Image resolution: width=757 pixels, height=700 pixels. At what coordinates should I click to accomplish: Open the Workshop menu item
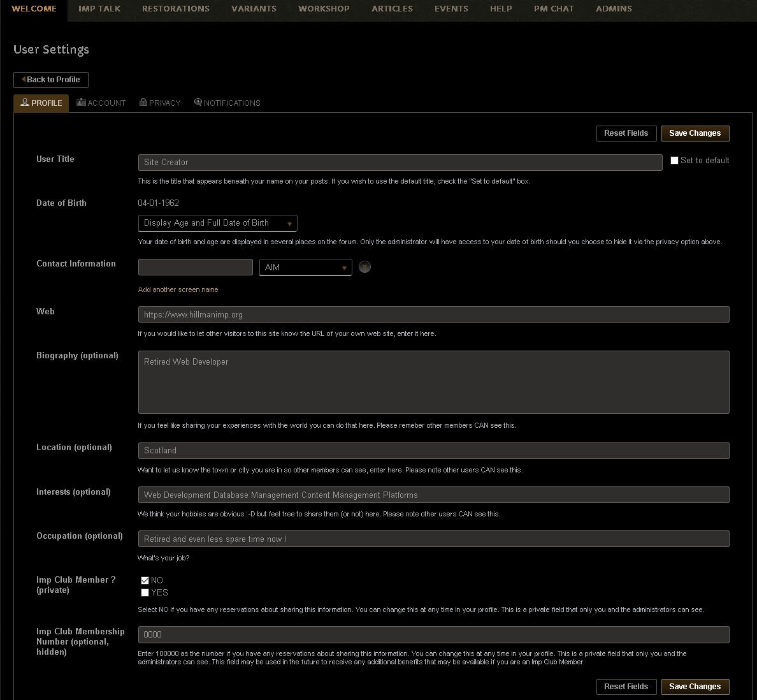coord(324,9)
